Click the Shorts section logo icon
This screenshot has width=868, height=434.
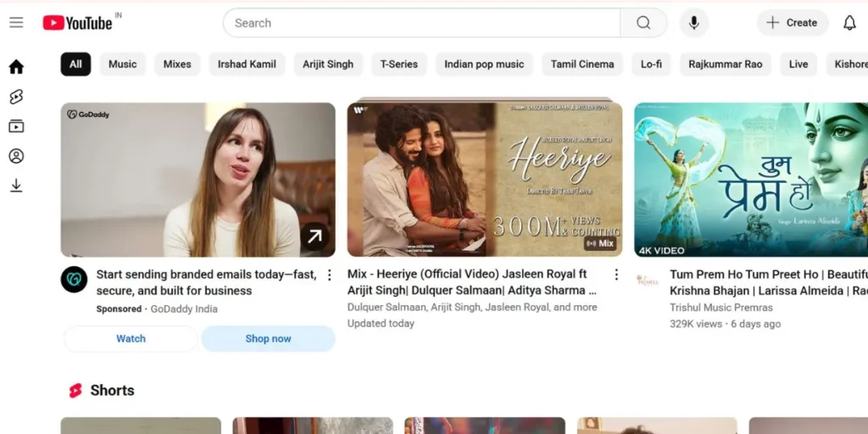(75, 391)
